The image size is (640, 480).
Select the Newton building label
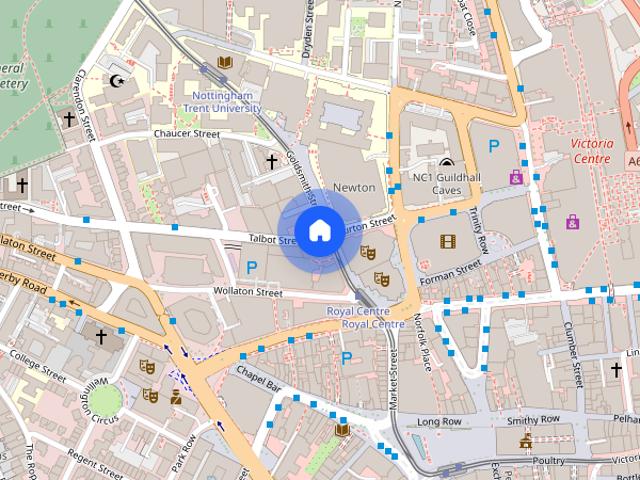(354, 187)
